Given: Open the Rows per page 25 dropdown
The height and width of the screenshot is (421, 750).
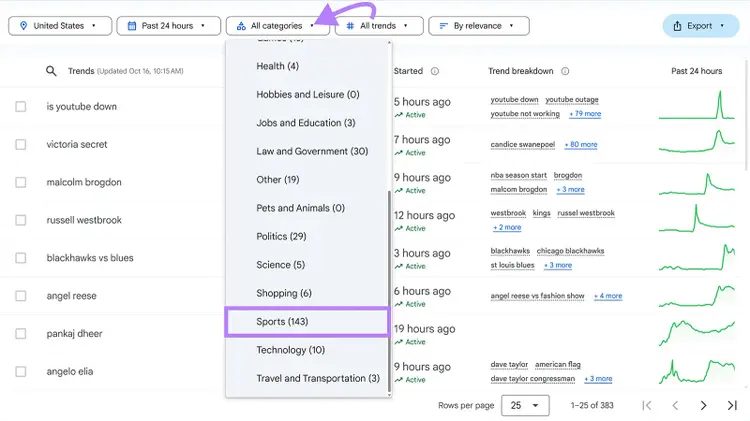Looking at the screenshot, I should [x=525, y=406].
